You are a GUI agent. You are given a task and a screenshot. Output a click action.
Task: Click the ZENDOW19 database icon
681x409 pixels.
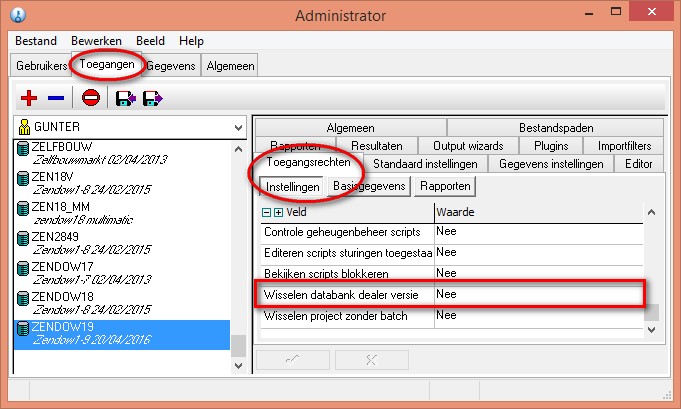coord(23,328)
